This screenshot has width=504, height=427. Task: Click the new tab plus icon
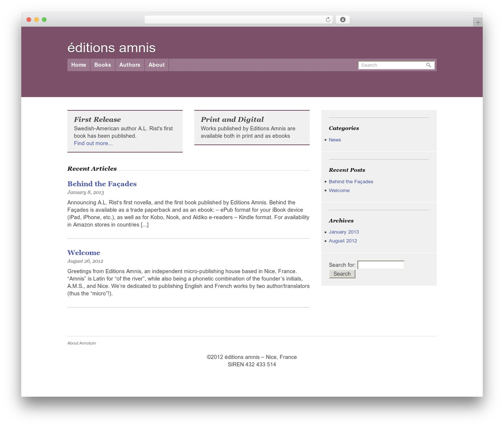[478, 22]
